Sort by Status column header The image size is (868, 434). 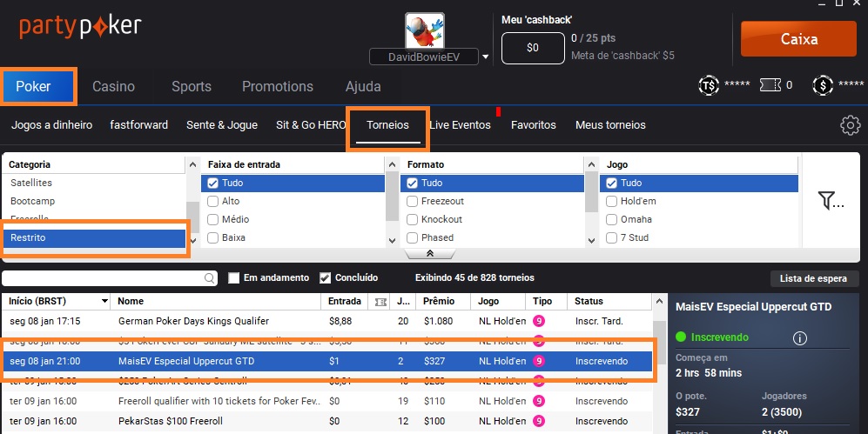[x=609, y=301]
